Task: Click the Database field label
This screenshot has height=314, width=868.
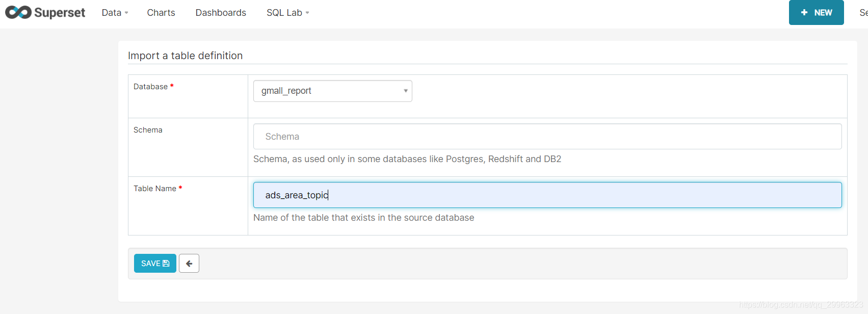Action: pos(150,87)
